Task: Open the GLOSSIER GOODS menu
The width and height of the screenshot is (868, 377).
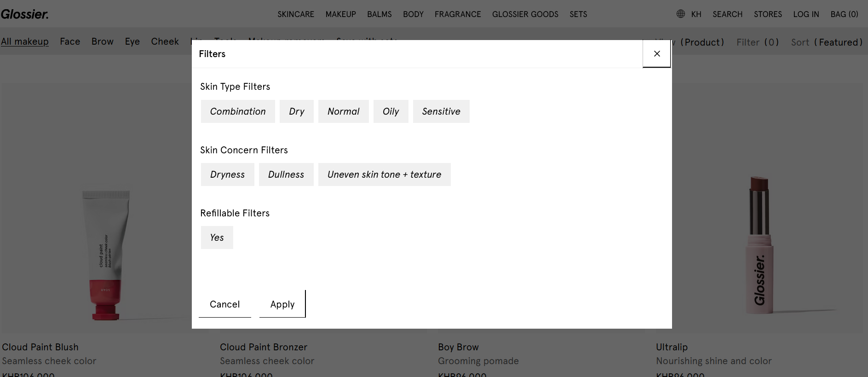Action: click(x=525, y=14)
